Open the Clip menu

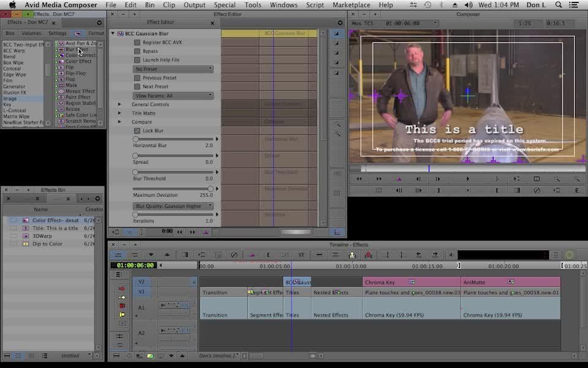[x=169, y=5]
